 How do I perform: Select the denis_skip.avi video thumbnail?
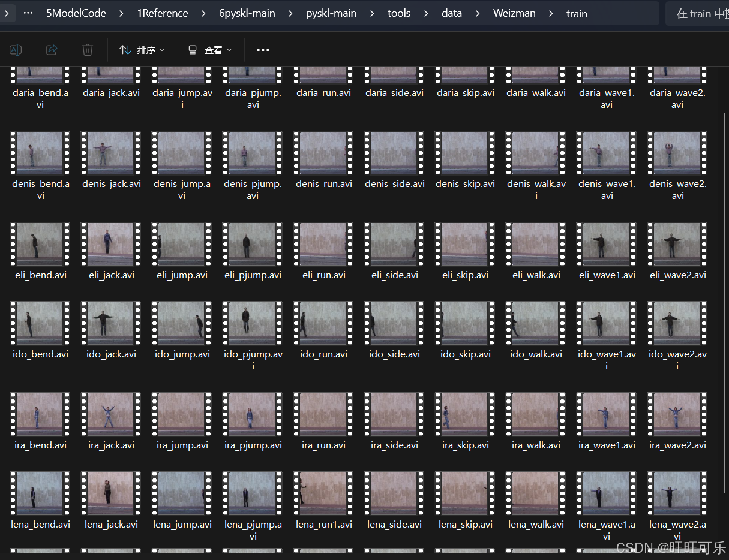(465, 153)
